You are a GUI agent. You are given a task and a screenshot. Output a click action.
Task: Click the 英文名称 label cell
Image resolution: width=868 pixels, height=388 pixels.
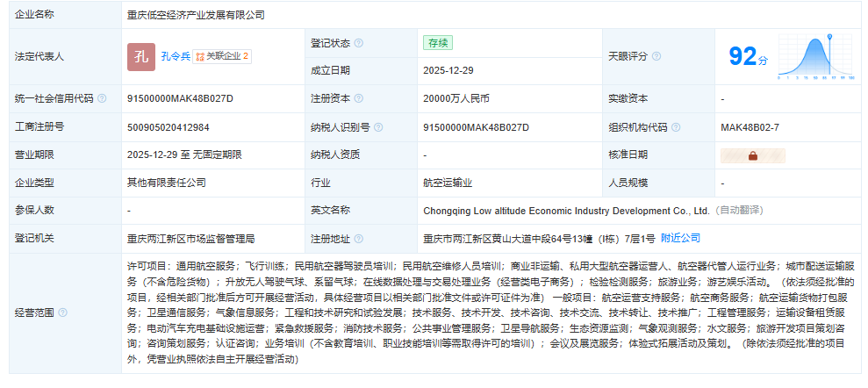(361, 211)
